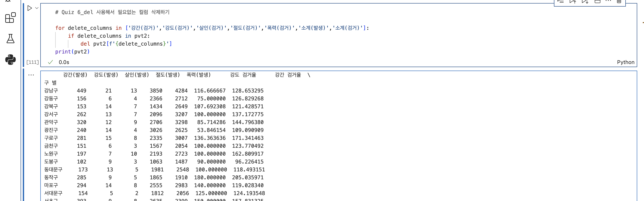
Task: Click value 205.035971 in 동작구 row
Action: pos(248,178)
